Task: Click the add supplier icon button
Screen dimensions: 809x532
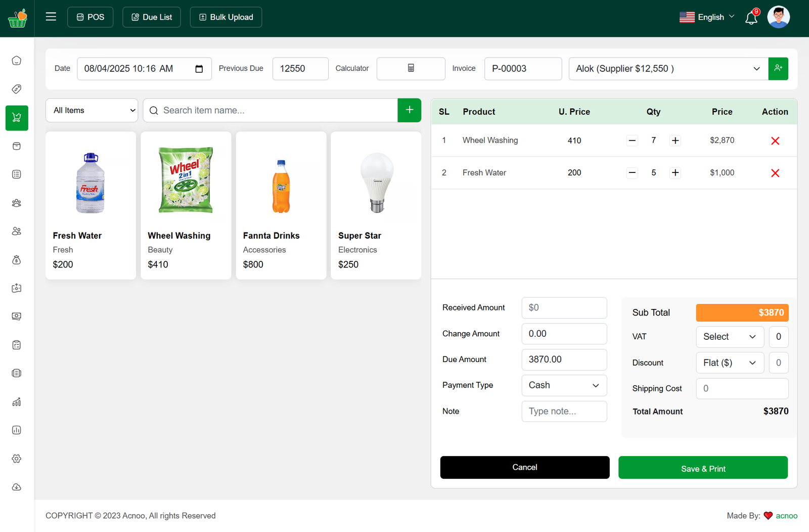Action: (x=778, y=68)
